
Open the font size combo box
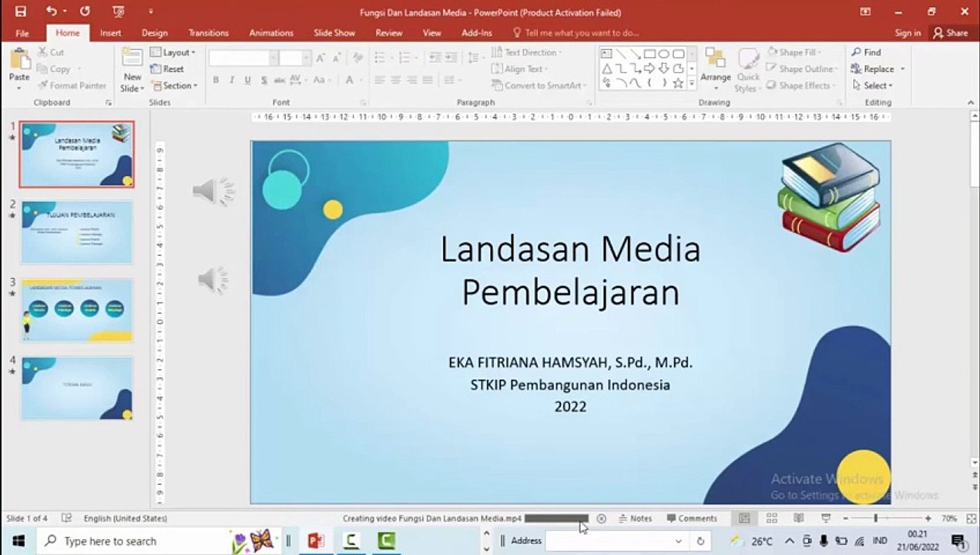[x=306, y=59]
